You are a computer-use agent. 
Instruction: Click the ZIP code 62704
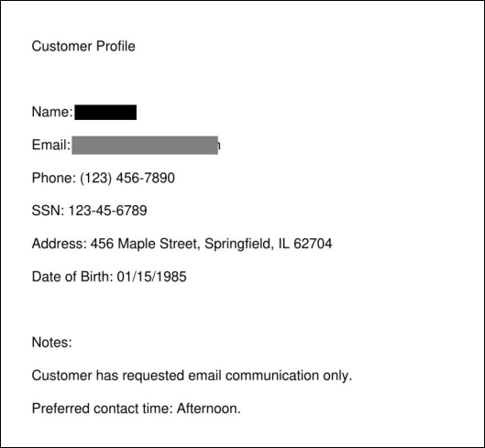[x=313, y=244]
